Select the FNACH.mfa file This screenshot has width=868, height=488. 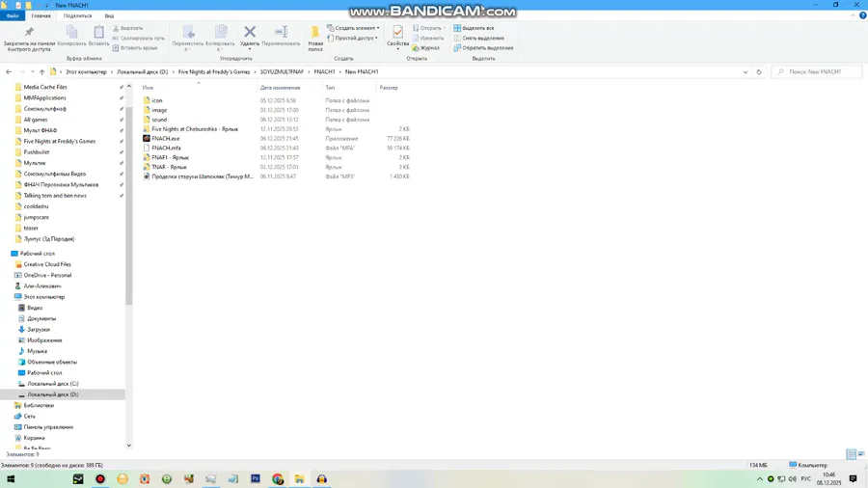point(166,148)
